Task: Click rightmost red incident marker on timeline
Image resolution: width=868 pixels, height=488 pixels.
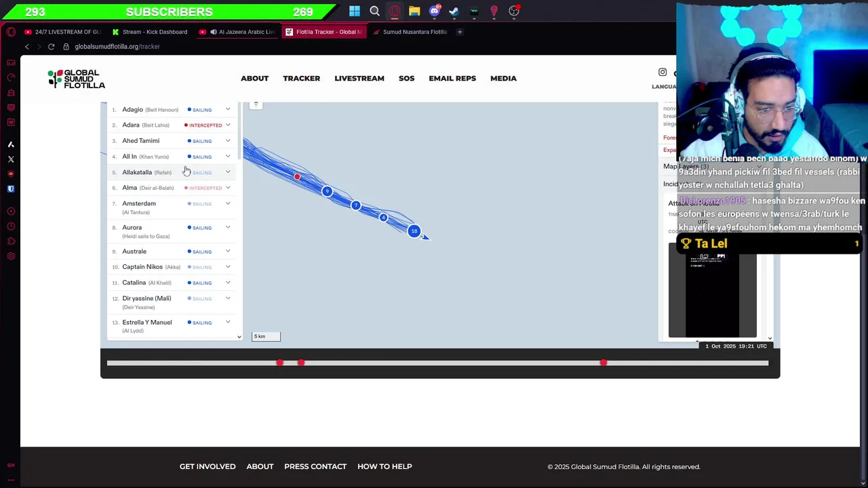Action: [604, 363]
